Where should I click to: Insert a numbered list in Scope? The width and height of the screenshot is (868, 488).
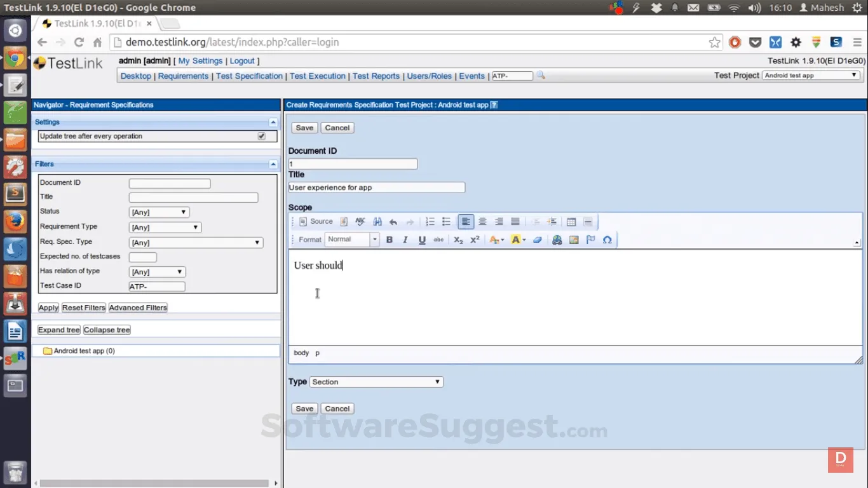click(430, 222)
